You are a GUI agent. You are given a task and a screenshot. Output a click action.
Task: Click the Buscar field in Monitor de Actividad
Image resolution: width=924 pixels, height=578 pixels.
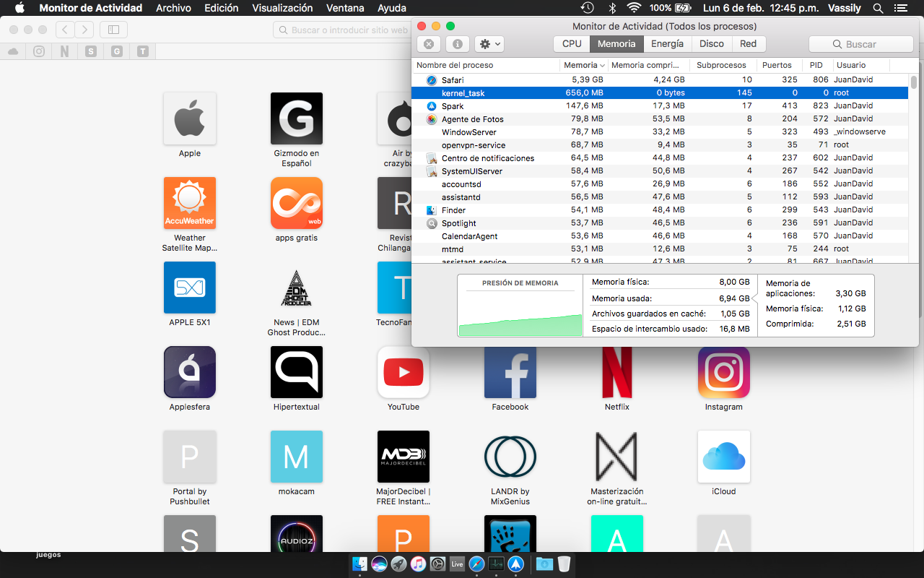(861, 44)
